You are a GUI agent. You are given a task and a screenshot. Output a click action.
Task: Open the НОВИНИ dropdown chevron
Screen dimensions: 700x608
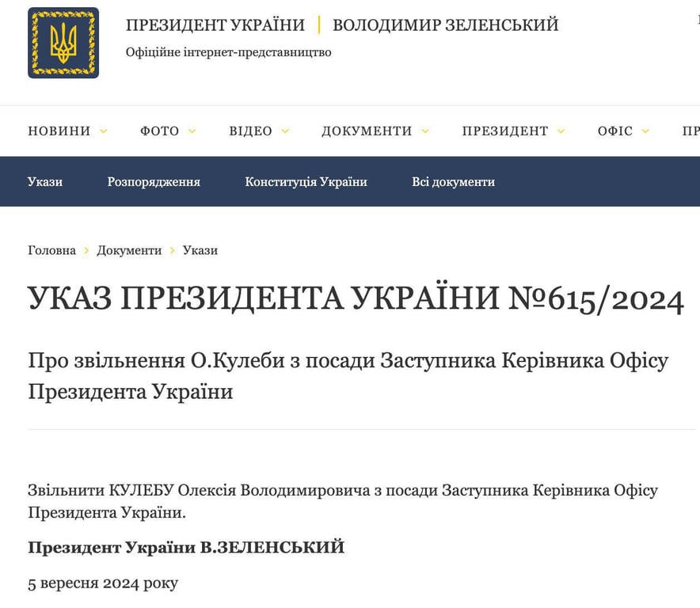pyautogui.click(x=103, y=131)
